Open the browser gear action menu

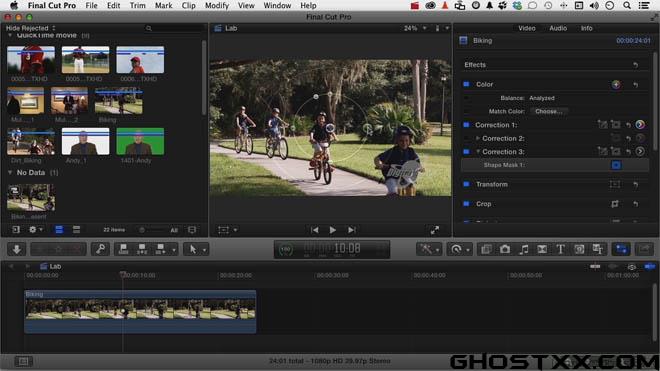(x=35, y=230)
